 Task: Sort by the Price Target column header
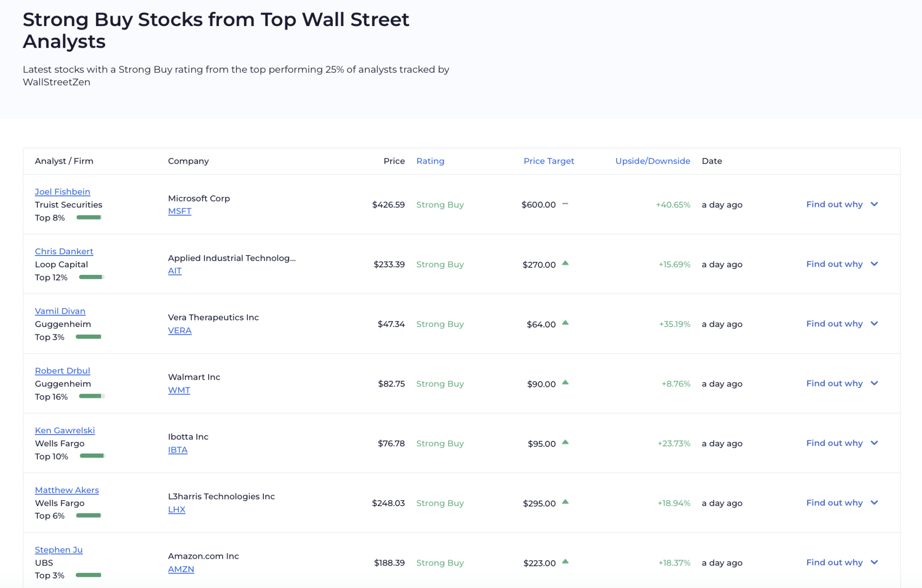tap(548, 161)
